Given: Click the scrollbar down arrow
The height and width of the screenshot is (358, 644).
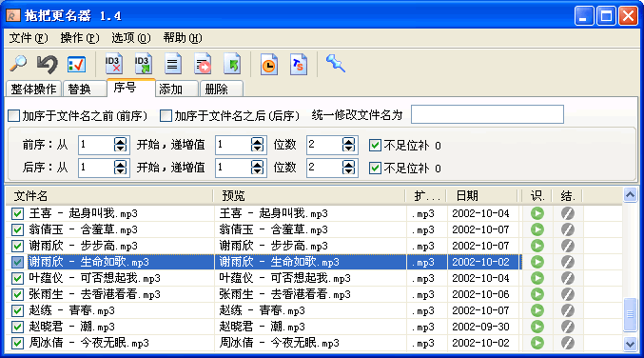Looking at the screenshot, I should (630, 344).
